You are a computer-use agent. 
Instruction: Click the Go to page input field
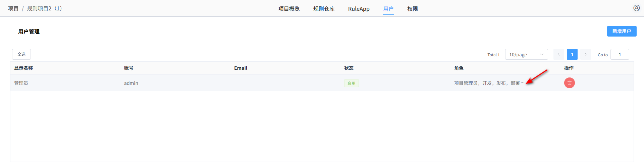coord(619,54)
